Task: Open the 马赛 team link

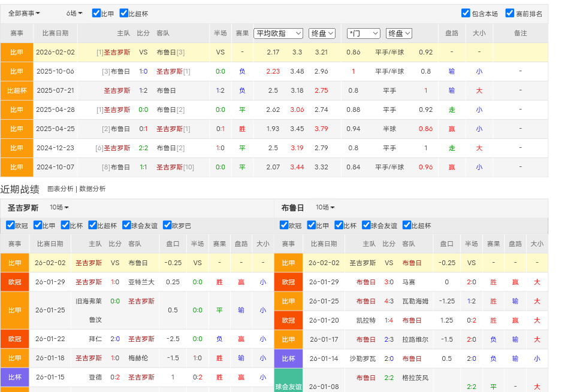Action: 409,282
